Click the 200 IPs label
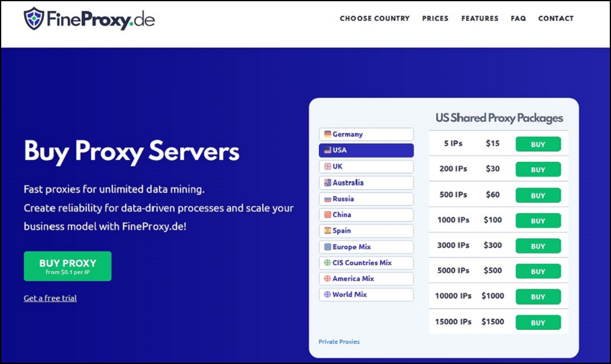611x364 pixels. tap(453, 169)
